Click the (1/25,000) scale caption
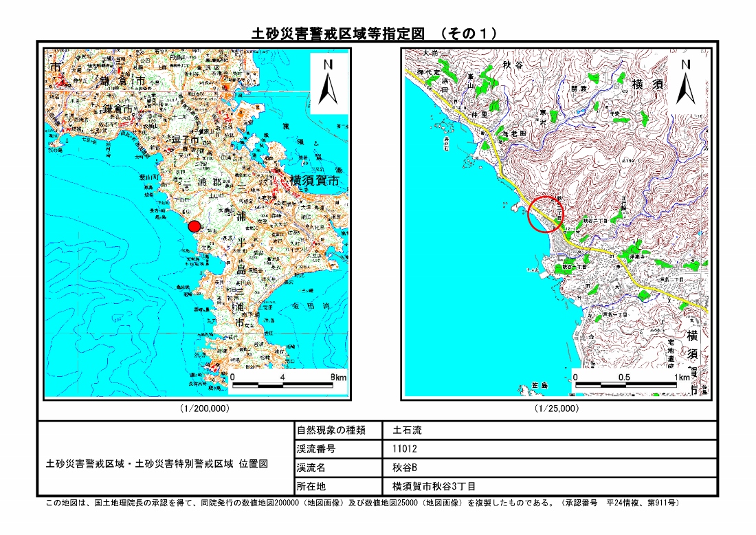The height and width of the screenshot is (535, 756). click(557, 408)
